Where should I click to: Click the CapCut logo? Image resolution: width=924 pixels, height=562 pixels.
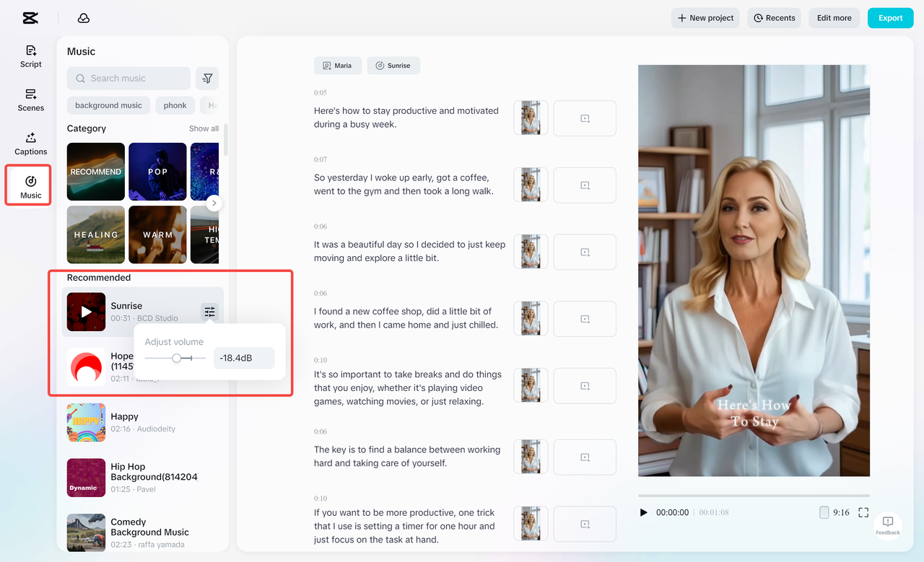click(x=30, y=18)
